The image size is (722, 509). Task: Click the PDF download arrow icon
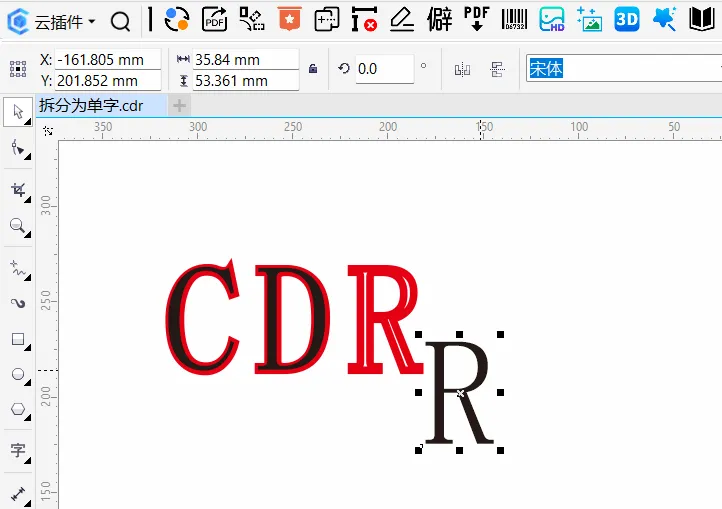pyautogui.click(x=477, y=19)
